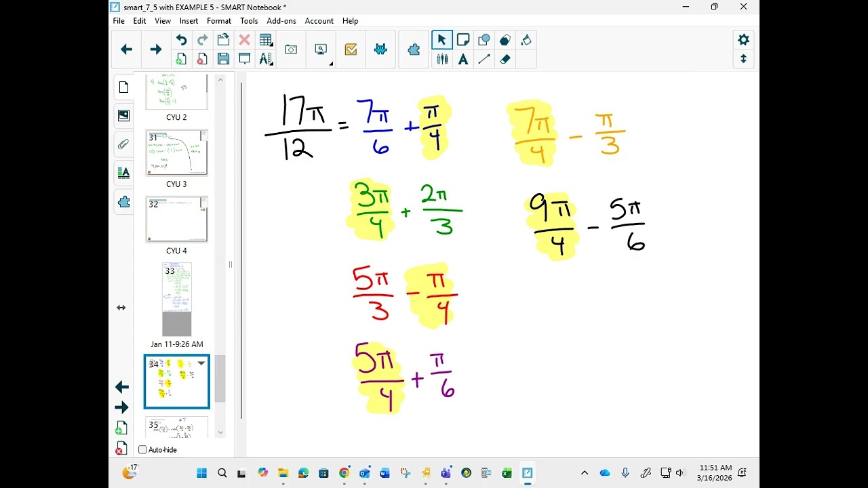Select the Lines tool

(484, 59)
